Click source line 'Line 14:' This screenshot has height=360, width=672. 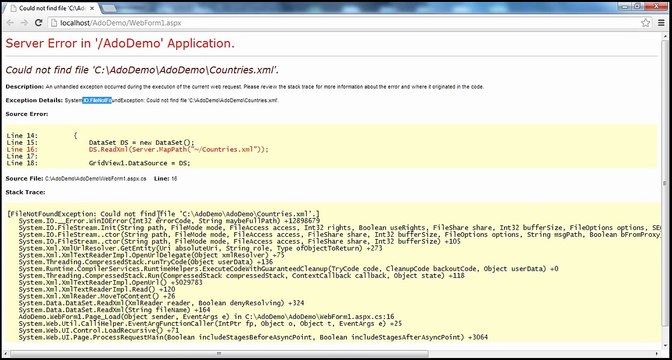(x=22, y=136)
